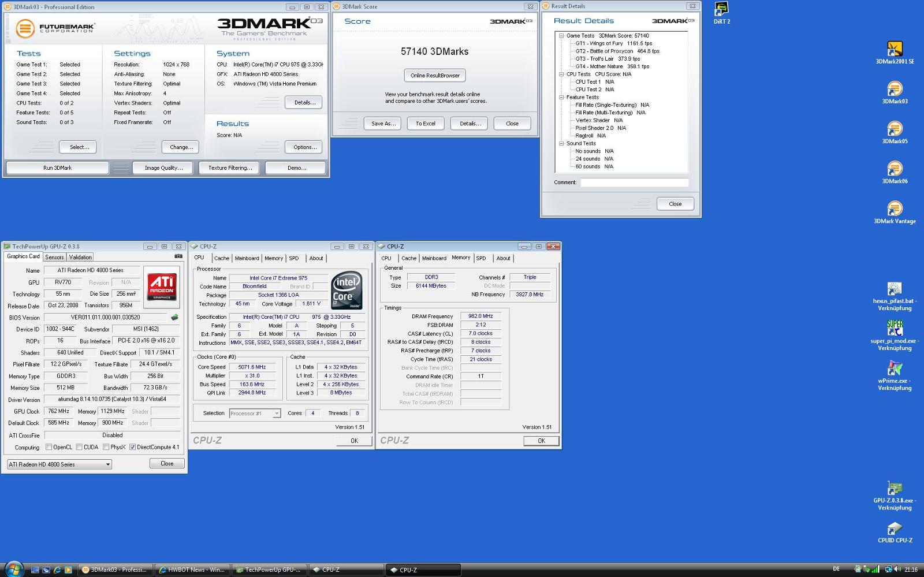The height and width of the screenshot is (577, 924).
Task: Click the 57140 3DMarks score text
Action: point(435,51)
